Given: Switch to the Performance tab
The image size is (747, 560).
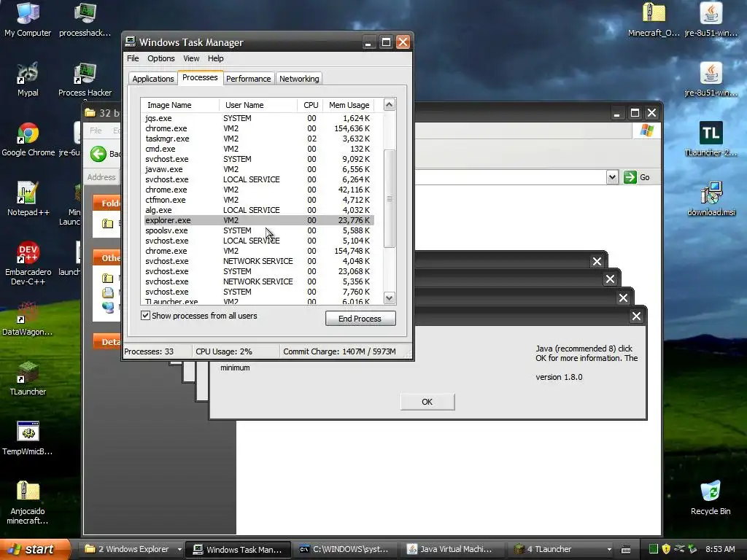Looking at the screenshot, I should click(248, 79).
